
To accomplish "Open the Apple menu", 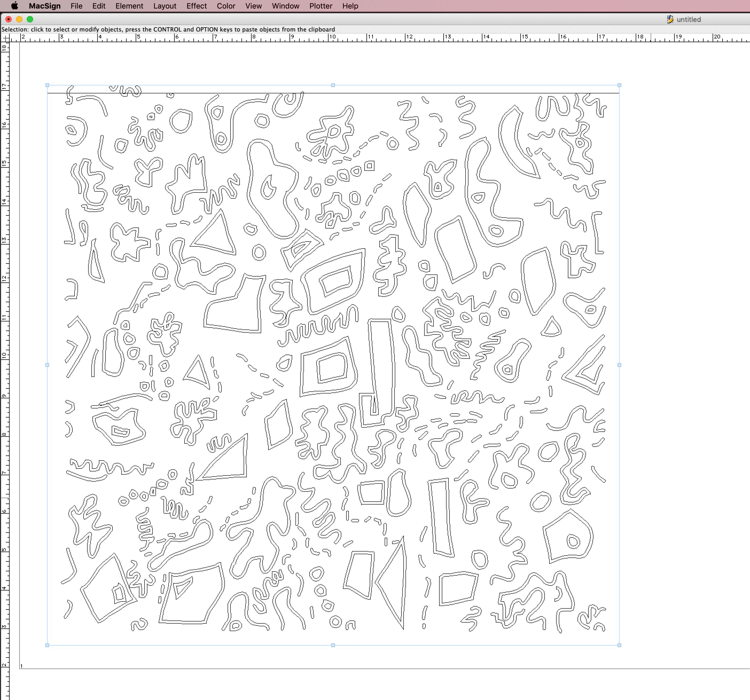I will tap(14, 6).
